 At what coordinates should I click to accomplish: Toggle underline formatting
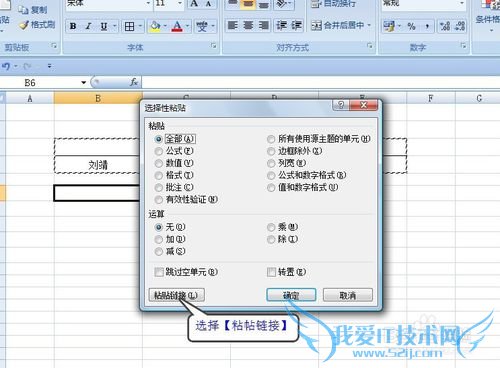click(104, 26)
